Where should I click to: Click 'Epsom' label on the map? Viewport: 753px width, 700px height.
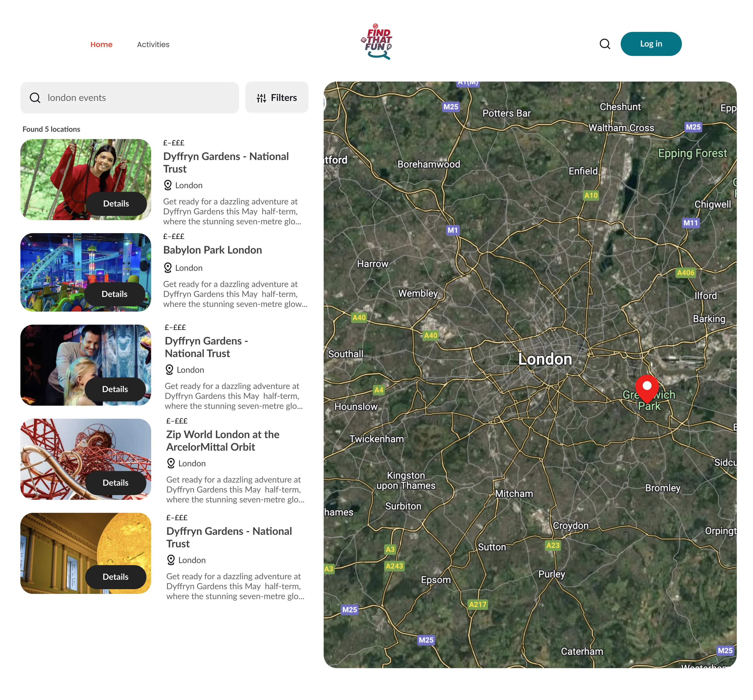(436, 580)
